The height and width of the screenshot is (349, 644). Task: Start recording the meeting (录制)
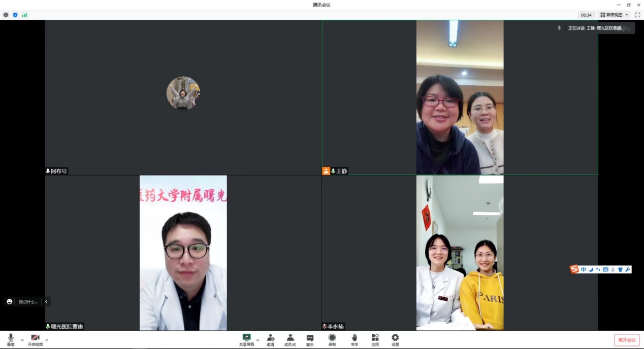click(332, 339)
